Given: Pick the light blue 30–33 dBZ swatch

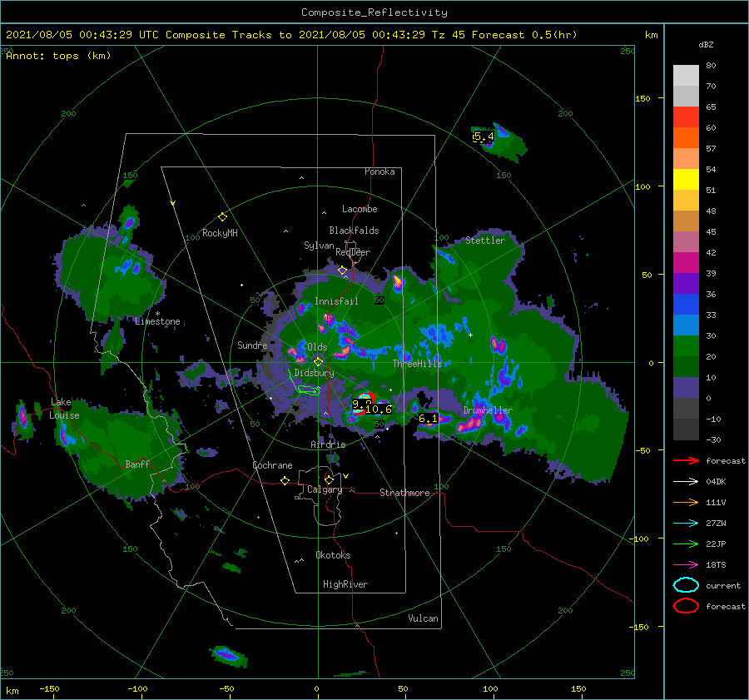Looking at the screenshot, I should [x=686, y=325].
